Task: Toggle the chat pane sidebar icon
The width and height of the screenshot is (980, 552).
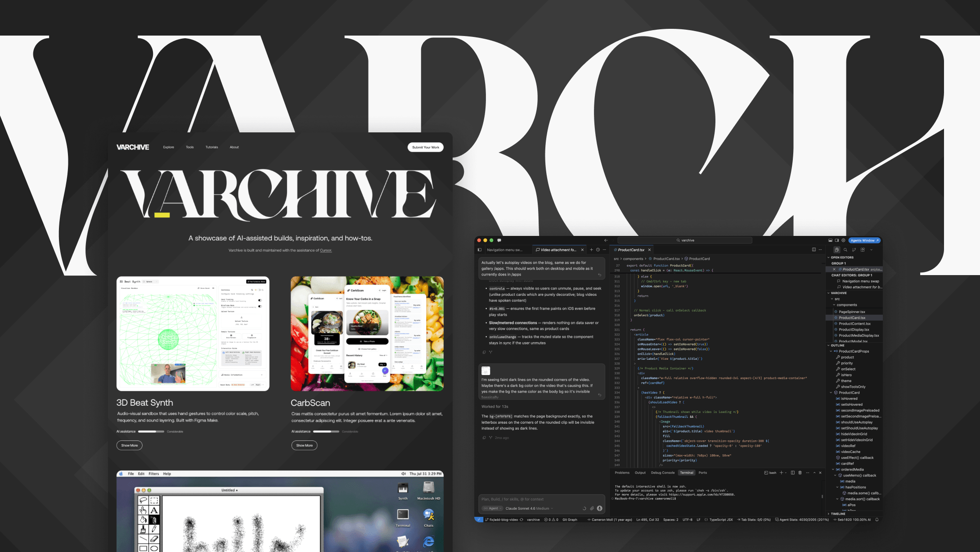Action: (480, 250)
